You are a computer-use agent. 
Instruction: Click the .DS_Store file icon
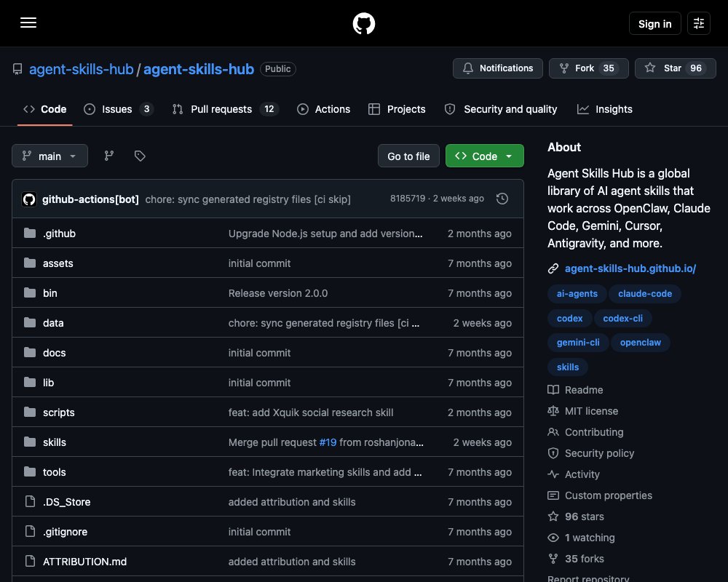pos(30,501)
